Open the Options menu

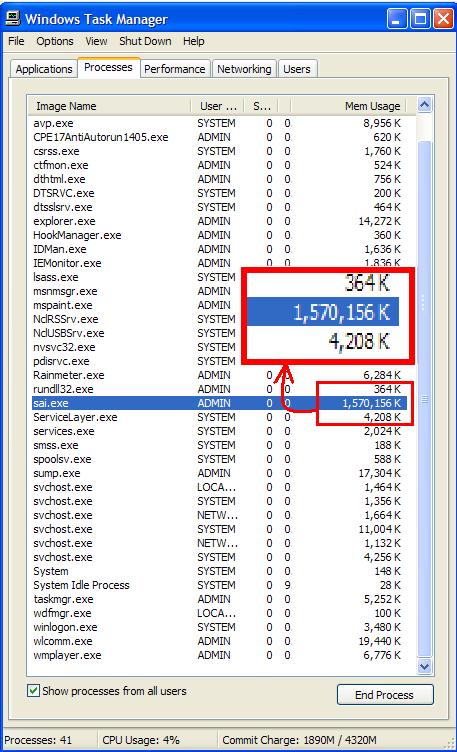click(55, 41)
